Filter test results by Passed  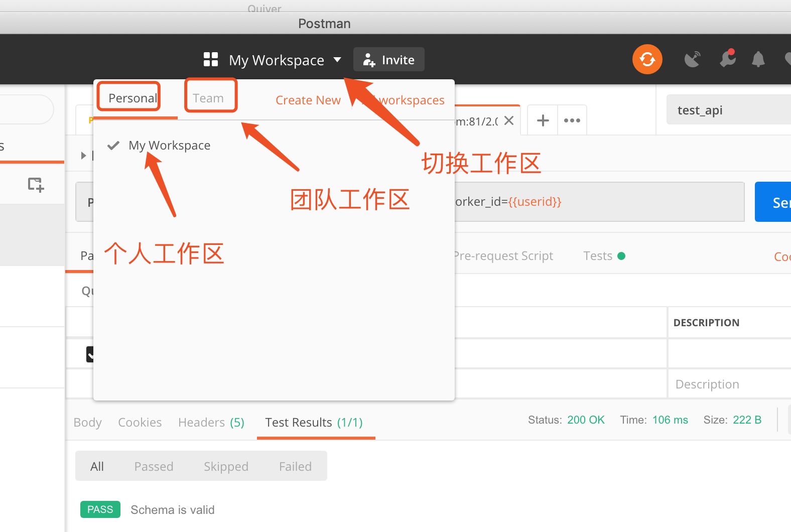tap(154, 467)
